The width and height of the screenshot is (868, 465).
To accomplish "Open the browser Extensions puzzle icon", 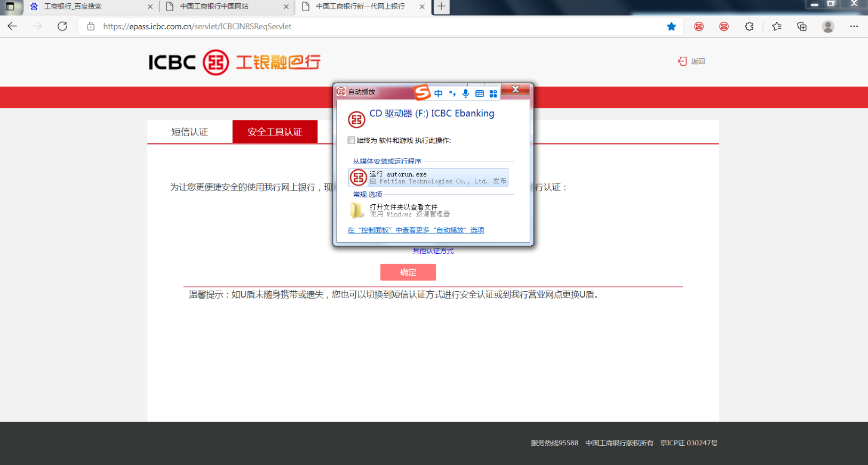I will pyautogui.click(x=749, y=27).
